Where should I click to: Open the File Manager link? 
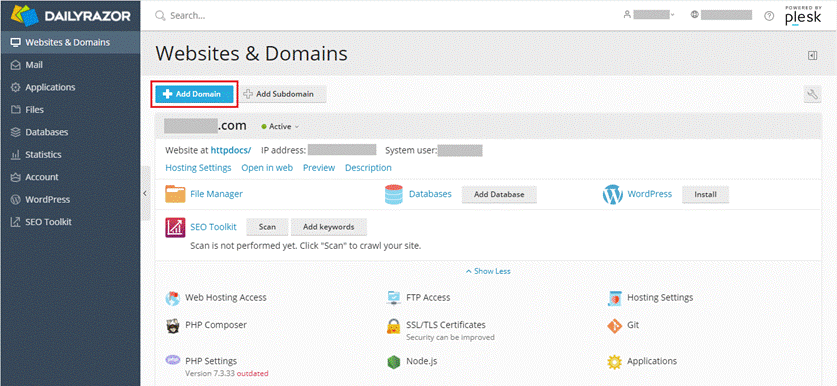pyautogui.click(x=216, y=194)
